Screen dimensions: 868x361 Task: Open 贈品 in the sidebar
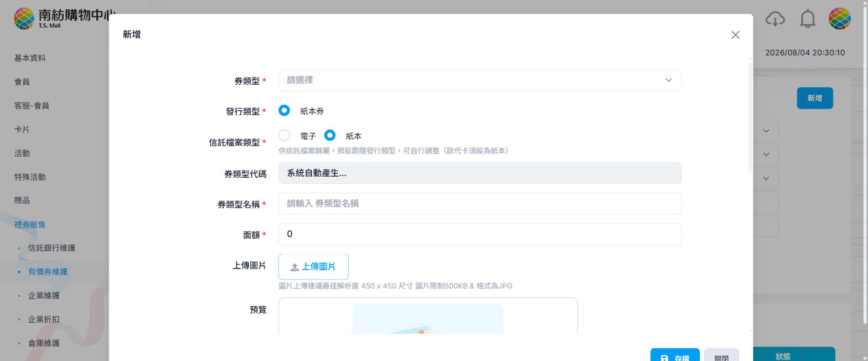22,200
